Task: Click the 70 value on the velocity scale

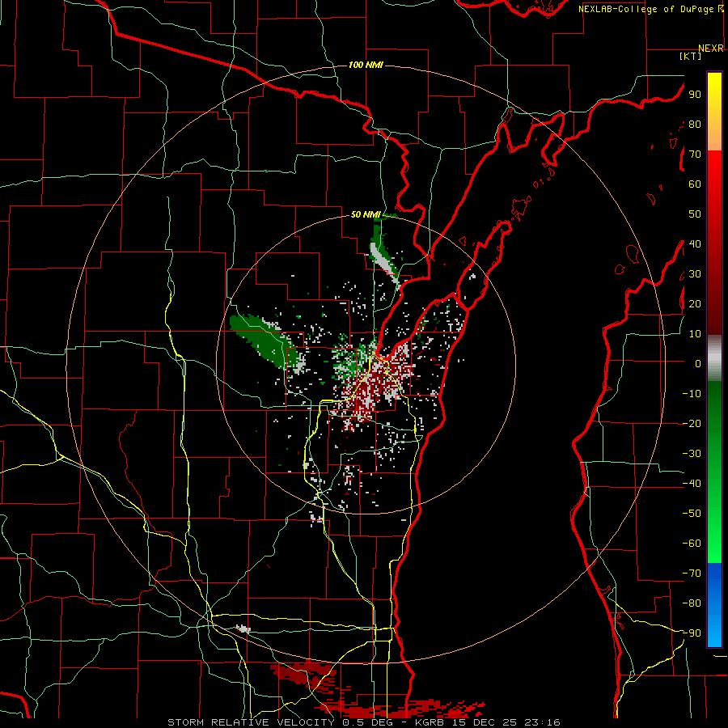Action: tap(695, 154)
